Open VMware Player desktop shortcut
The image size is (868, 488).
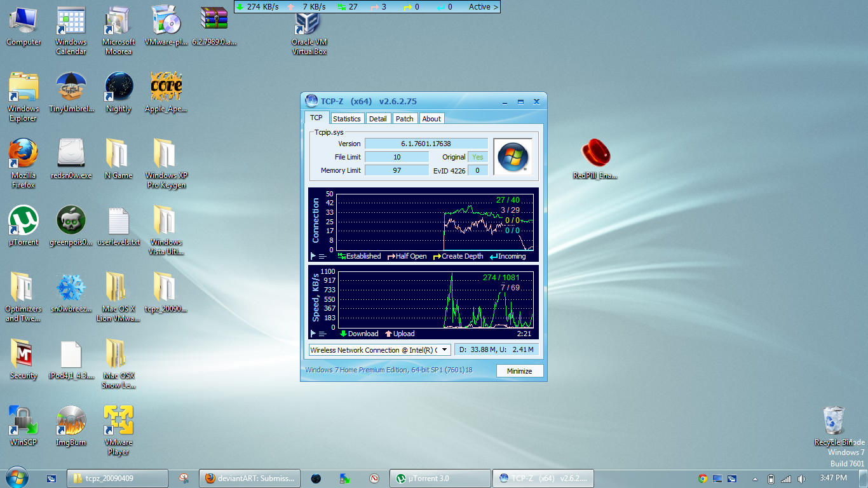point(119,431)
